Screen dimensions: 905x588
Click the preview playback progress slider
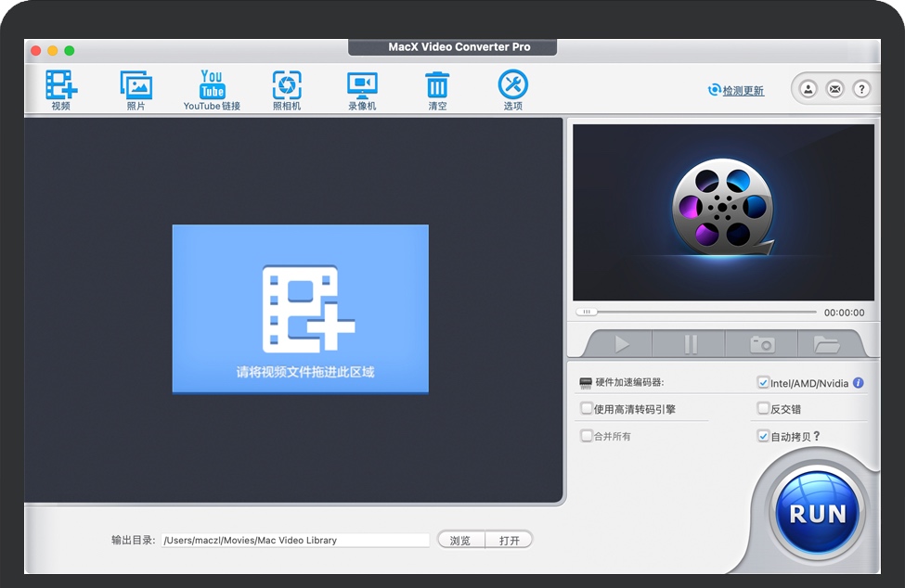pos(696,313)
